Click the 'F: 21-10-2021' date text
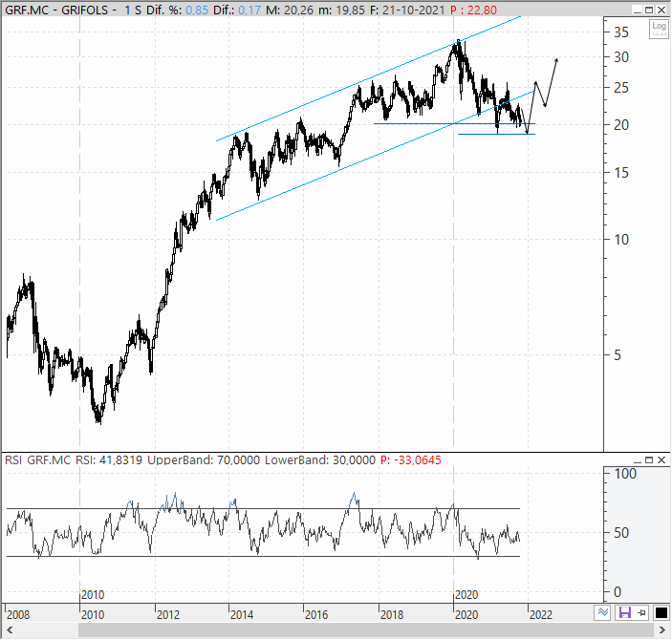Viewport: 672px width, 640px height. [x=407, y=10]
